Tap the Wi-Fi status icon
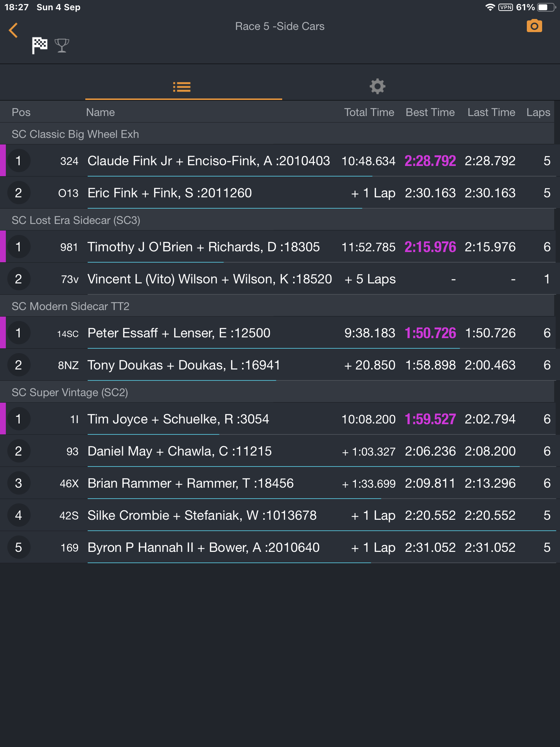Image resolution: width=560 pixels, height=747 pixels. point(490,7)
